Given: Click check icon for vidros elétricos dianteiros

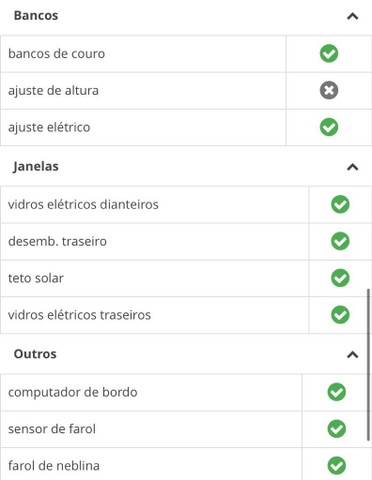Looking at the screenshot, I should 340,204.
